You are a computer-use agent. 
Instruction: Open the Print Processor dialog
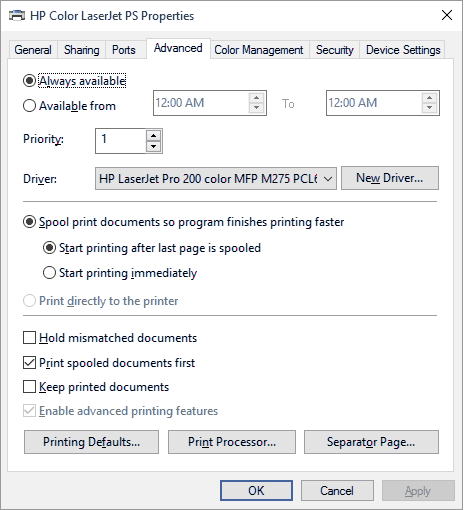232,442
